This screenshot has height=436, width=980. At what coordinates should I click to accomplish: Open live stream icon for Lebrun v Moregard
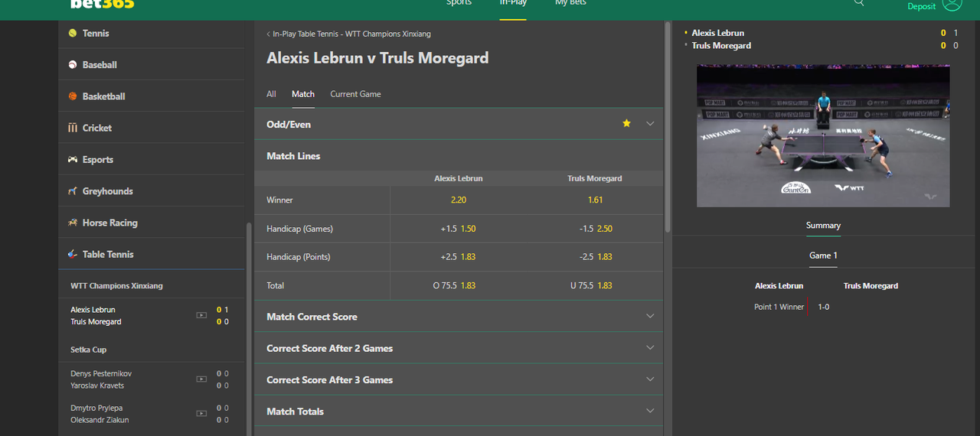click(201, 315)
